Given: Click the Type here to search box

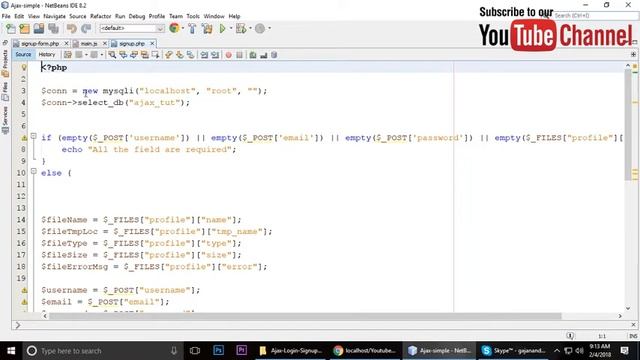Looking at the screenshot, I should pos(103,351).
